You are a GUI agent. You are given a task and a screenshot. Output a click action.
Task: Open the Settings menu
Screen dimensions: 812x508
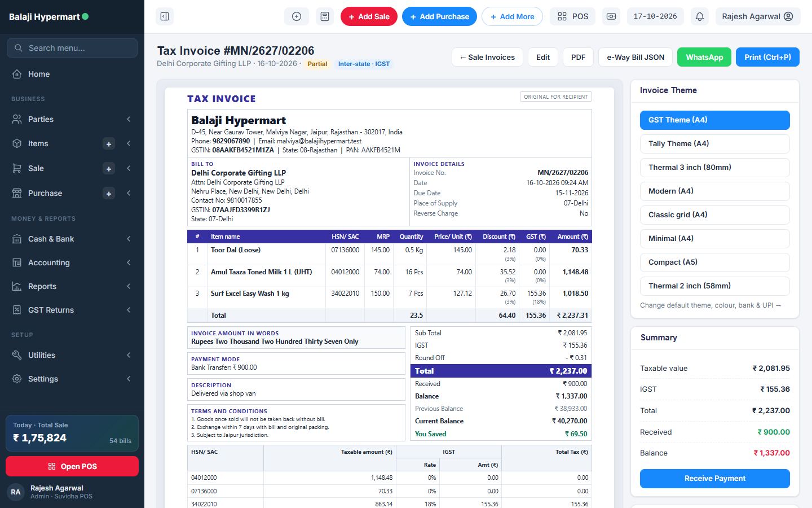(72, 379)
